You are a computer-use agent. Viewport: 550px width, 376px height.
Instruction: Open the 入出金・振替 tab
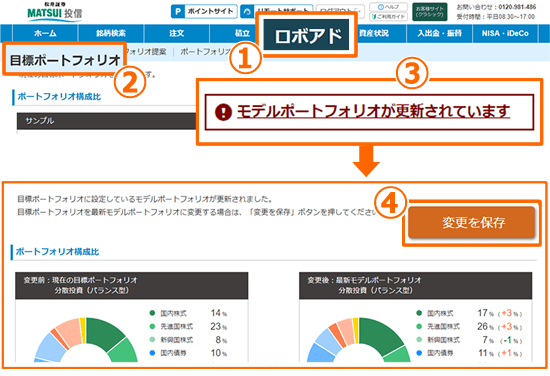(439, 33)
